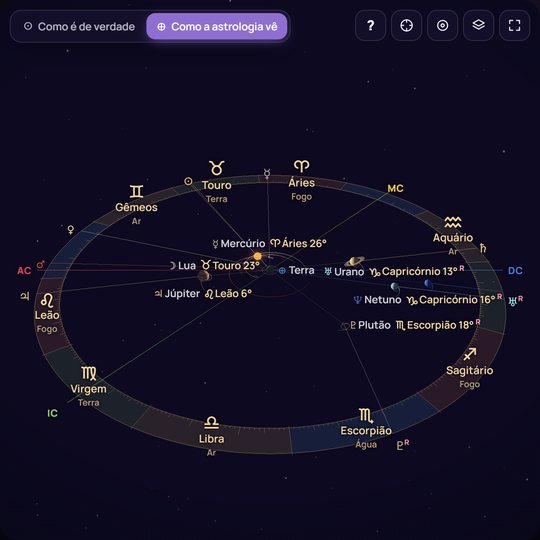Click 'Júpiter Leão 6°' label
Screen dimensions: 540x540
coord(203,293)
